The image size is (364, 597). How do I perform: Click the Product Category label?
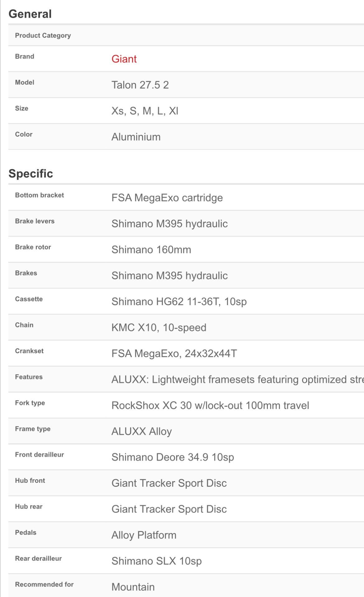(43, 35)
